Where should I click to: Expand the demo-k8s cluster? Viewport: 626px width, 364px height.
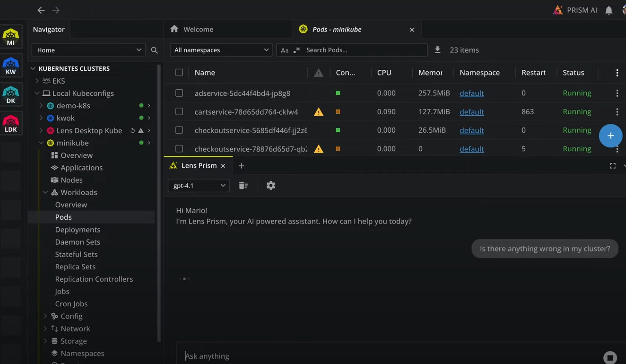41,106
